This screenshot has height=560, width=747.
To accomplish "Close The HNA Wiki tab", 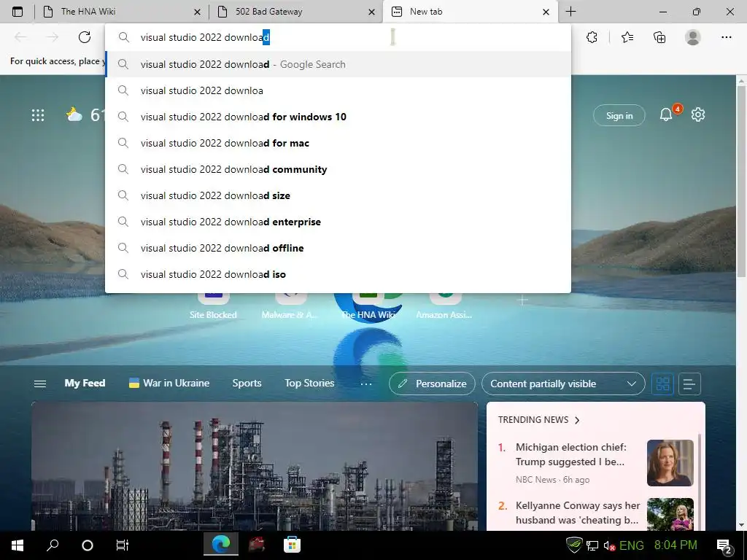I will pos(197,12).
